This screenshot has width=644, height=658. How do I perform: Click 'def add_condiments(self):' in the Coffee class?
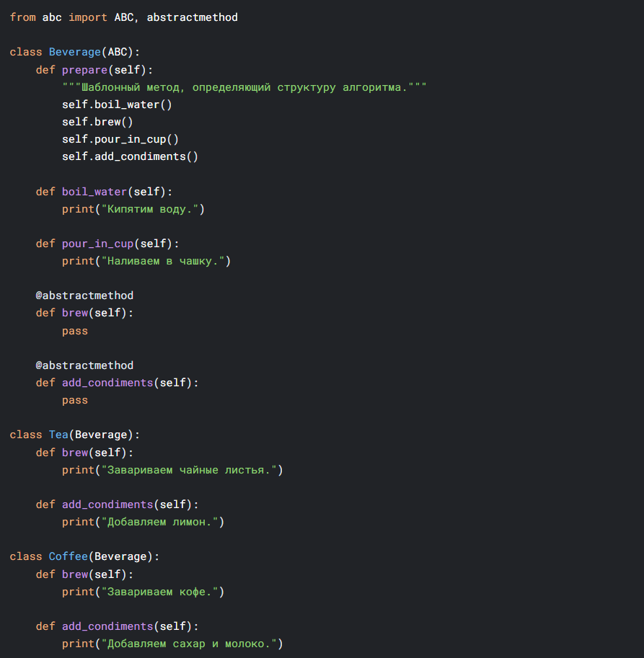click(117, 626)
